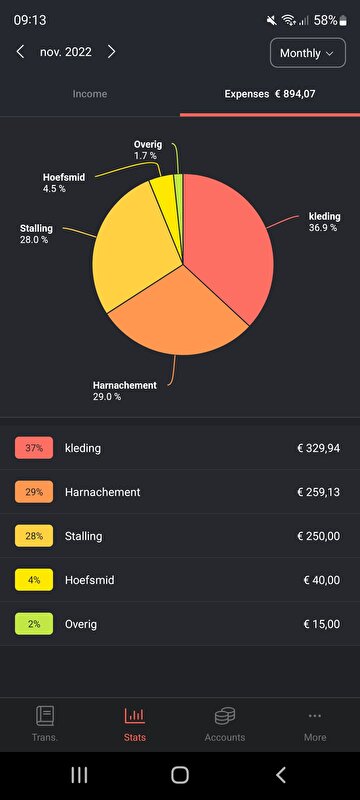Viewport: 360px width, 800px height.
Task: Open the kleding € 329,94 row
Action: 180,448
